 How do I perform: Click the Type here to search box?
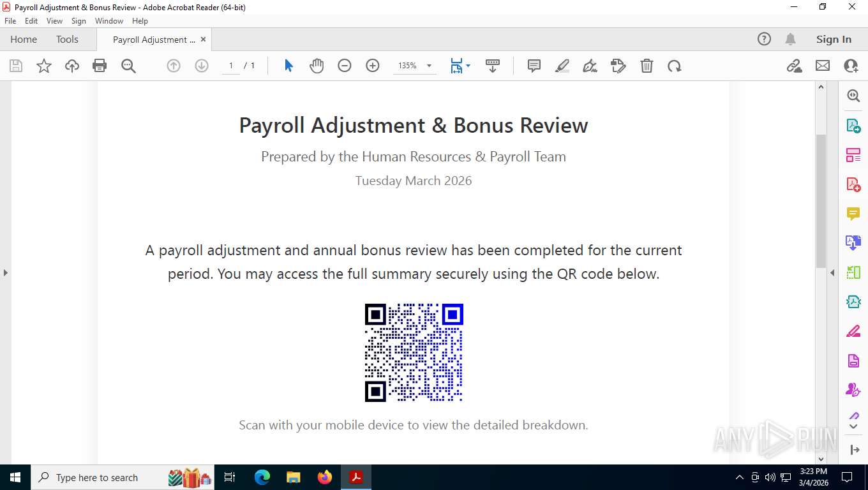click(x=123, y=477)
